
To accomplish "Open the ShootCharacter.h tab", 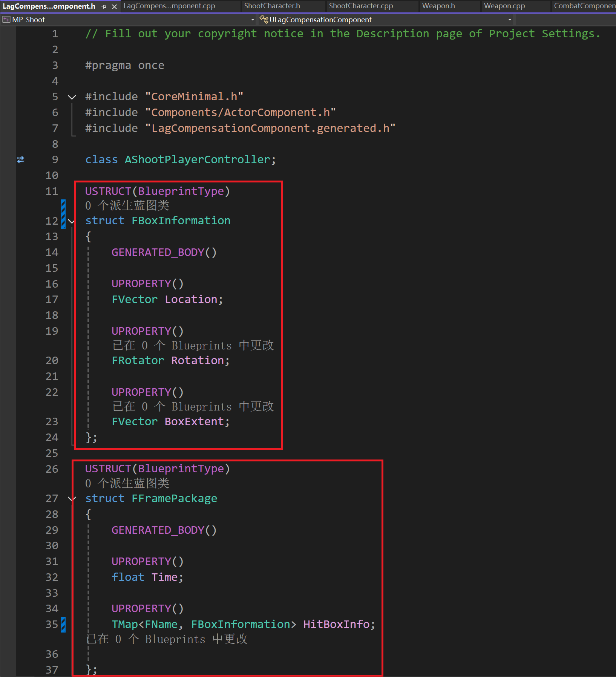I will tap(272, 6).
